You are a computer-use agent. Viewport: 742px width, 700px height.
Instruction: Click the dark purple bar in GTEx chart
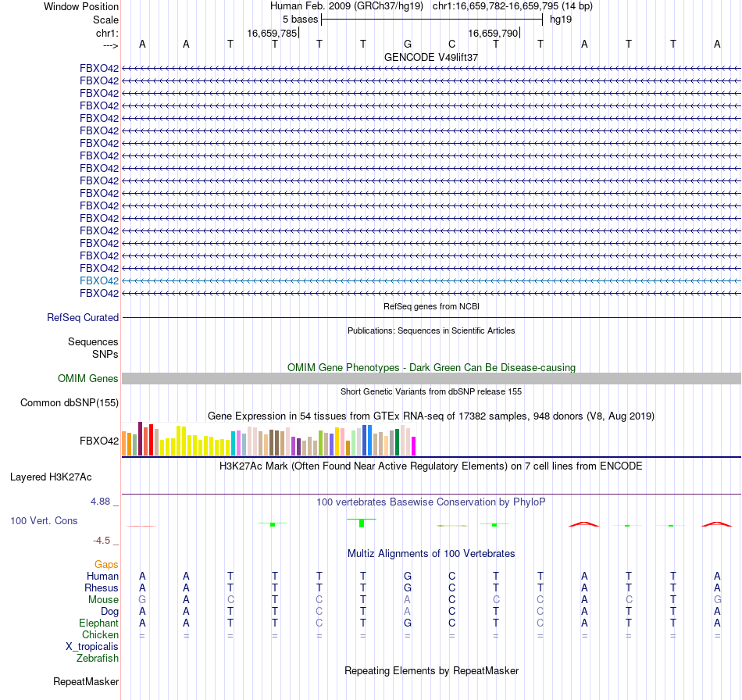tap(140, 439)
